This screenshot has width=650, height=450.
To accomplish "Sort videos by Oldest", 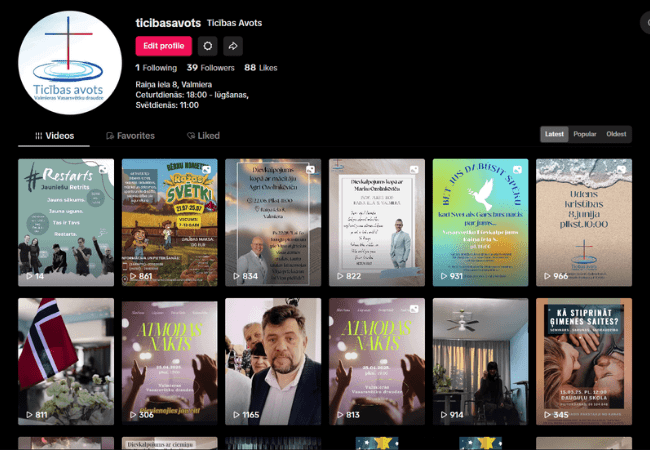I will click(616, 134).
